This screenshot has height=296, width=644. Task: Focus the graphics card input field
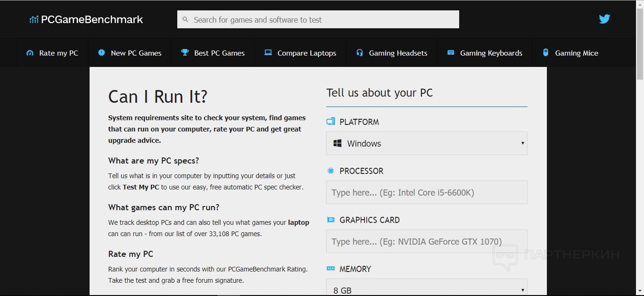427,241
